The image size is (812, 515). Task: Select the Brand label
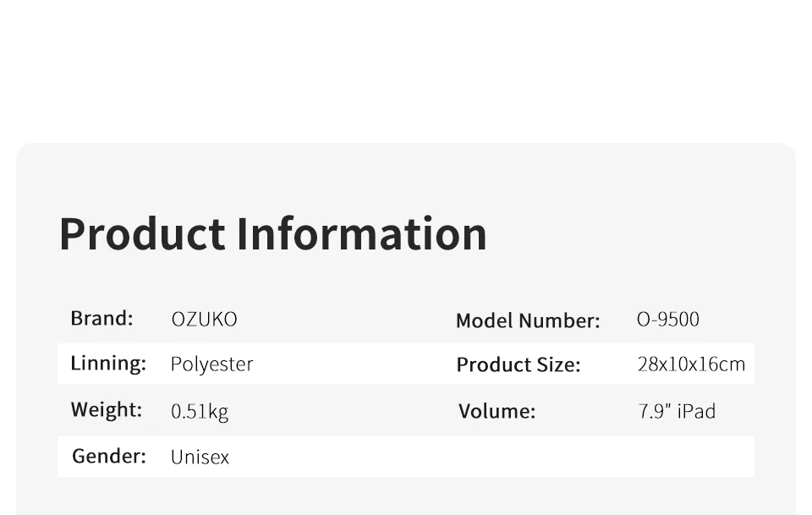pyautogui.click(x=102, y=318)
